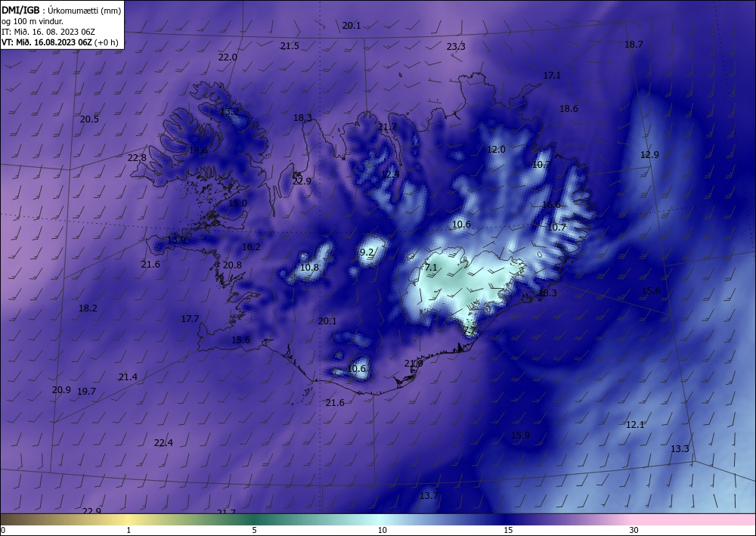Click the IT initialization time line in header
Screen dimensions: 756x536
tap(48, 32)
